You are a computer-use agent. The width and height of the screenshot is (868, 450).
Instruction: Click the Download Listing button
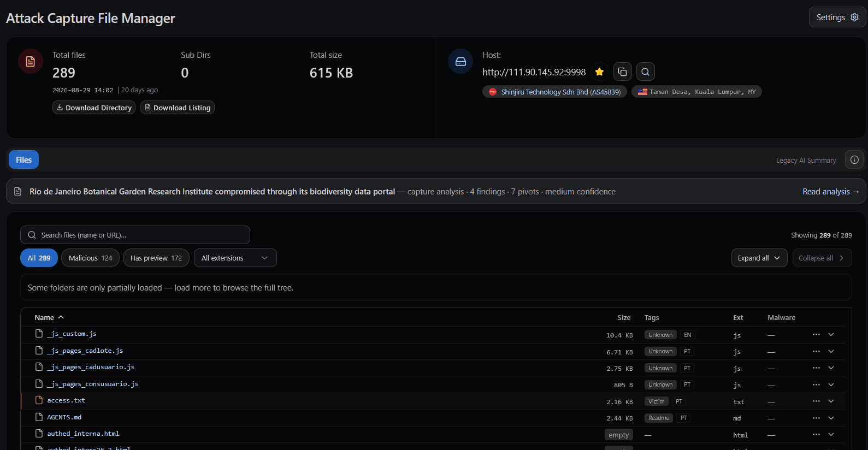[178, 108]
